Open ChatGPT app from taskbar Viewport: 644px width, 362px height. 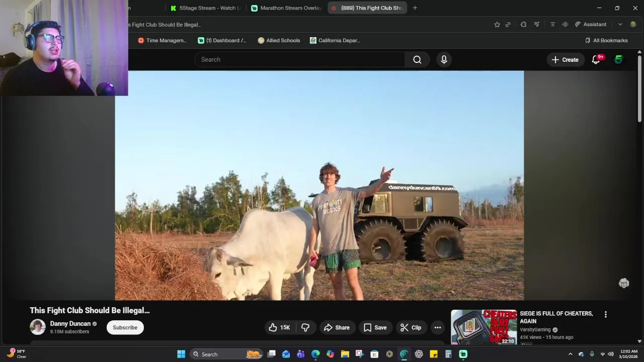tap(419, 354)
